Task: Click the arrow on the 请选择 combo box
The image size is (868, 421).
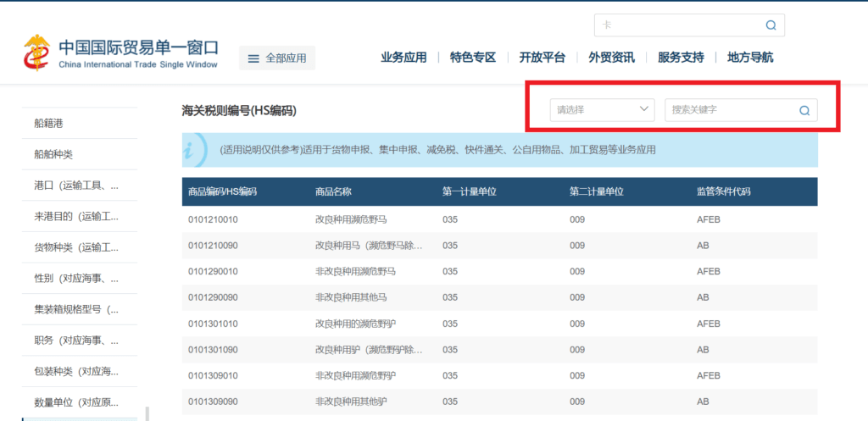Action: [x=644, y=109]
